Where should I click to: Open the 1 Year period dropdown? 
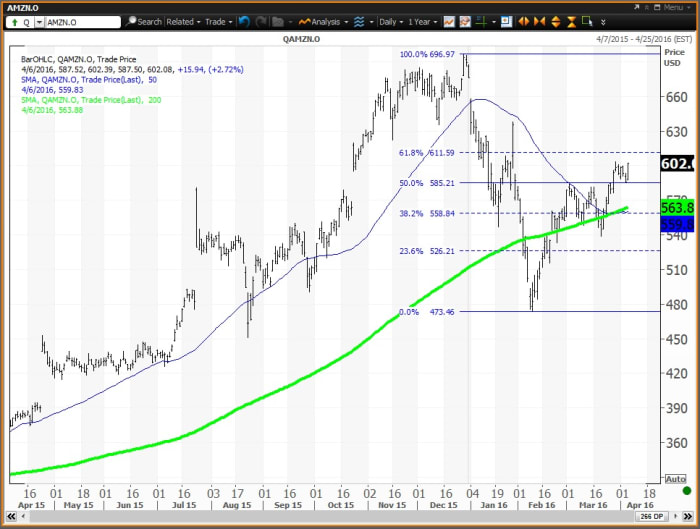[x=422, y=21]
